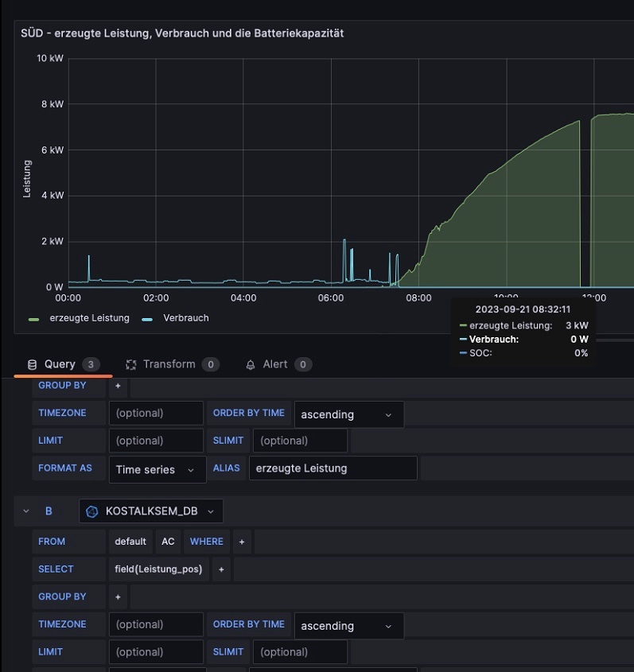Click the KOSTALKSEM_DB data source icon
Image resolution: width=634 pixels, height=672 pixels.
pos(92,511)
